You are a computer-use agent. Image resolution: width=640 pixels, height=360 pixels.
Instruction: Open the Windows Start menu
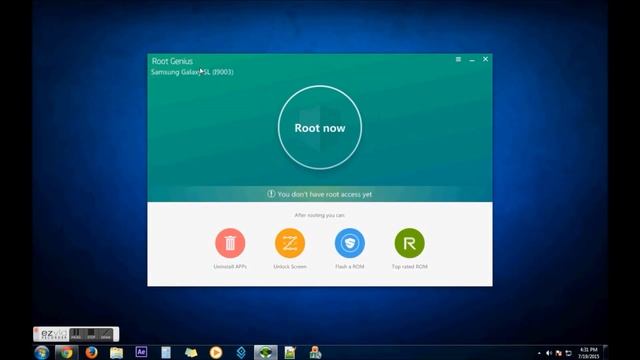coord(42,353)
